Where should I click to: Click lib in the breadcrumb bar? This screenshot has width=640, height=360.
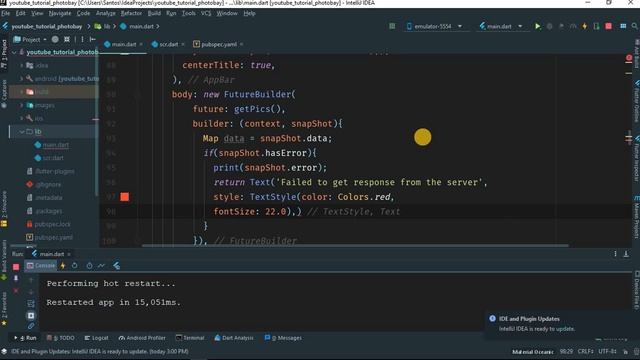107,26
